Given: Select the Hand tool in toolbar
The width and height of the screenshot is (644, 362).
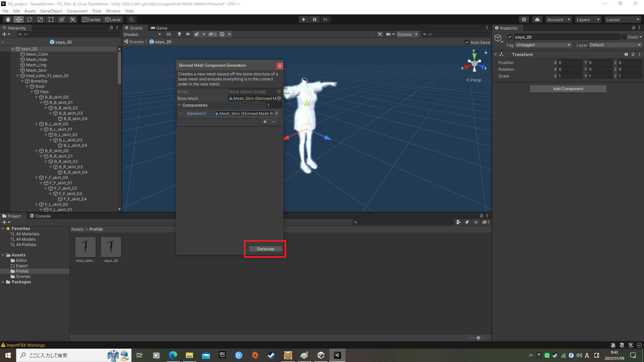Looking at the screenshot, I should tap(8, 19).
